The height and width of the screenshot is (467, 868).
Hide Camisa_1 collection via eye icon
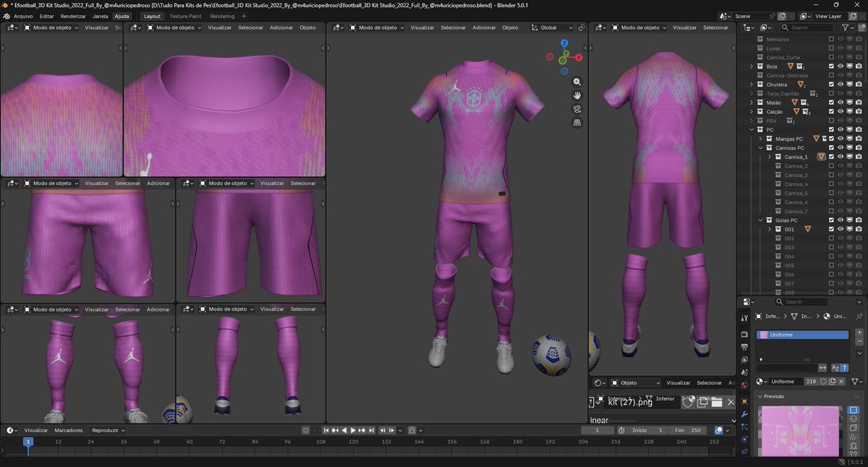[841, 156]
